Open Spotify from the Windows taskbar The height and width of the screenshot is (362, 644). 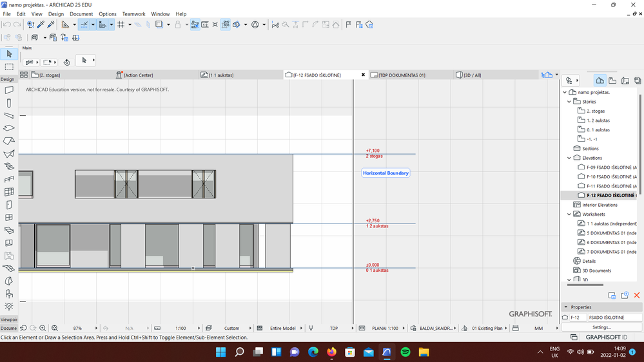point(405,352)
